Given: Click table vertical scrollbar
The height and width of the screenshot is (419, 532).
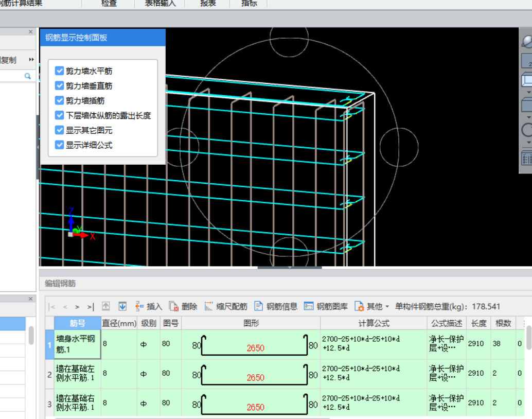Looking at the screenshot, I should coord(528,338).
